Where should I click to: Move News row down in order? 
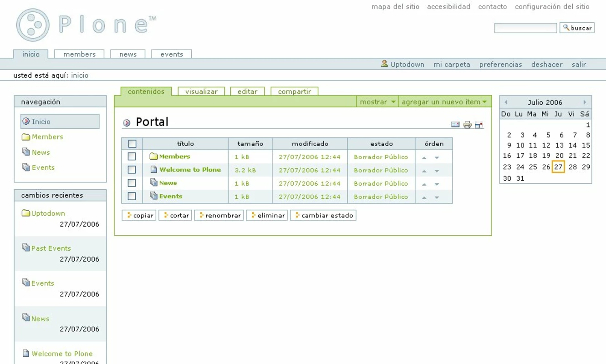click(x=437, y=184)
